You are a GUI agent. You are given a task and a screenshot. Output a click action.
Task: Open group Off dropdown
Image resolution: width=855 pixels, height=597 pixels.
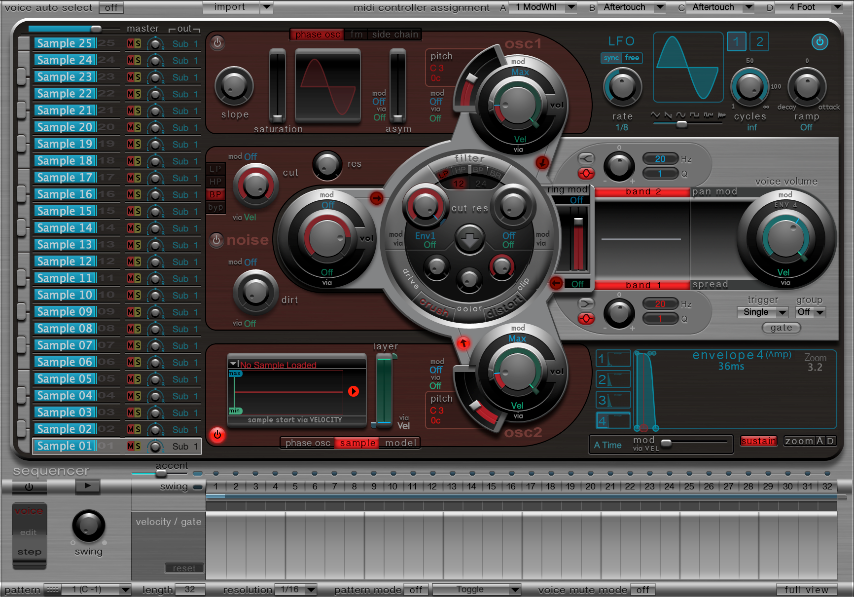tap(810, 312)
